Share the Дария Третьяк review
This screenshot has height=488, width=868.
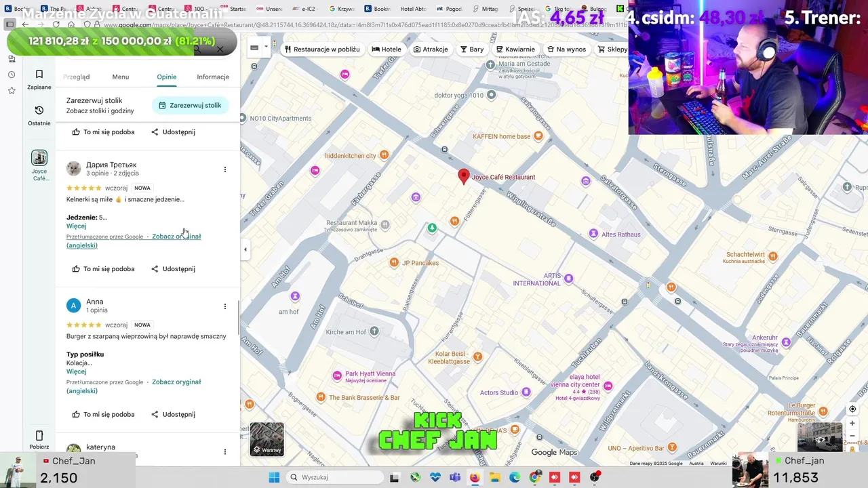[x=173, y=269]
